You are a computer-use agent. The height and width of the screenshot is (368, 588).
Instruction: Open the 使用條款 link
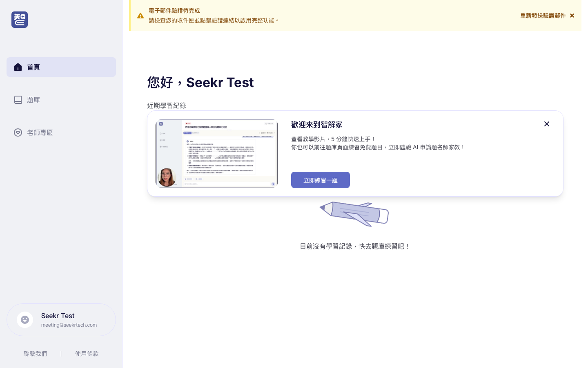(x=87, y=353)
